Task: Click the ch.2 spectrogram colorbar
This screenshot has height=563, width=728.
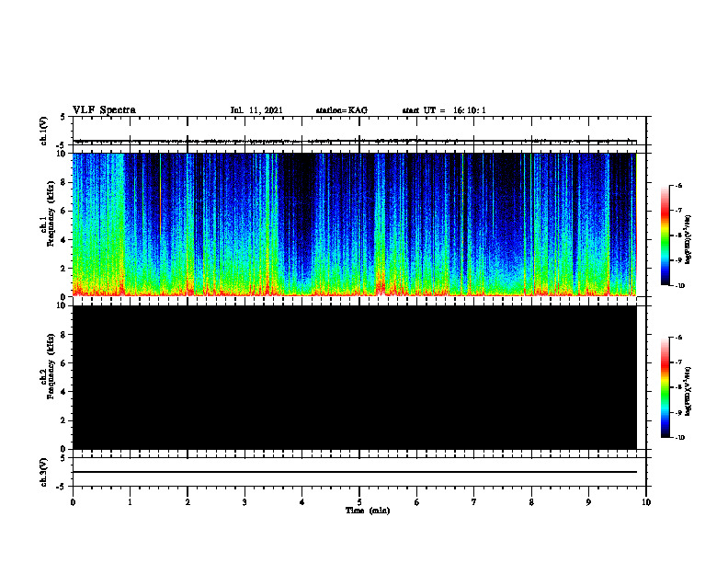Action: click(665, 387)
